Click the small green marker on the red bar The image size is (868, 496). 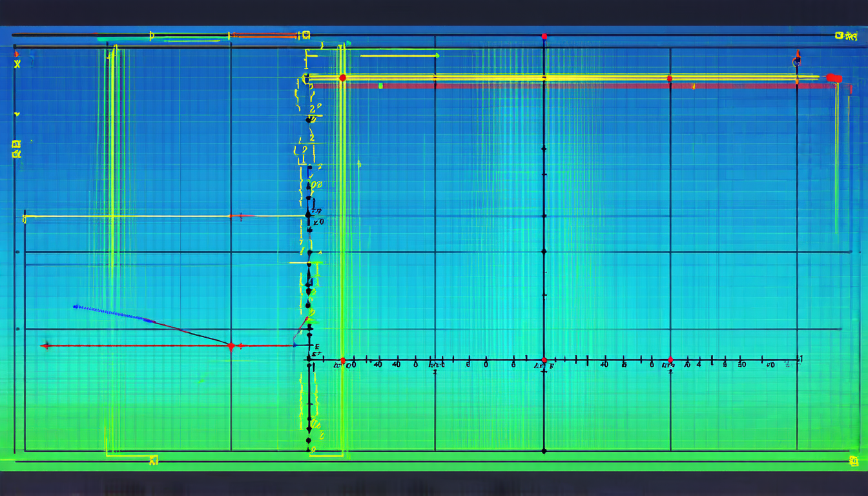380,85
